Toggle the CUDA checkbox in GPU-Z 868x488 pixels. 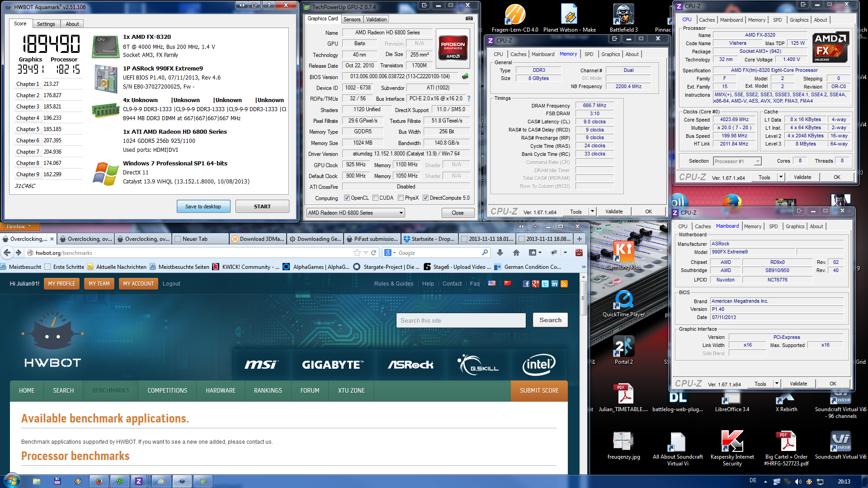point(375,198)
